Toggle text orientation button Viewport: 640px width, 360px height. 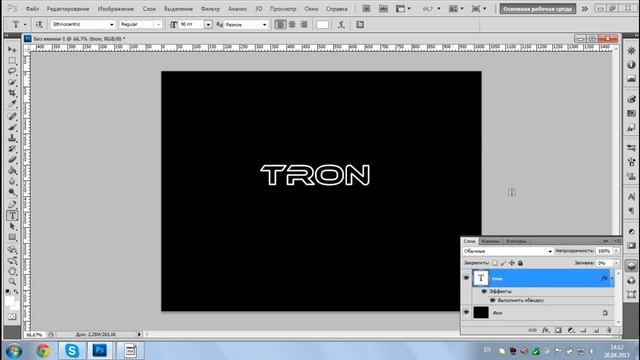coord(39,24)
